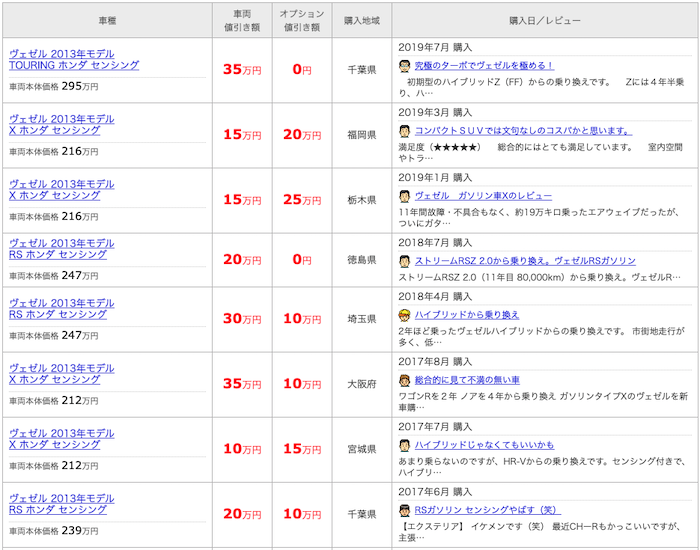Open review ストリームRSZ 2.0から乗り換え
The height and width of the screenshot is (550, 700).
(525, 261)
